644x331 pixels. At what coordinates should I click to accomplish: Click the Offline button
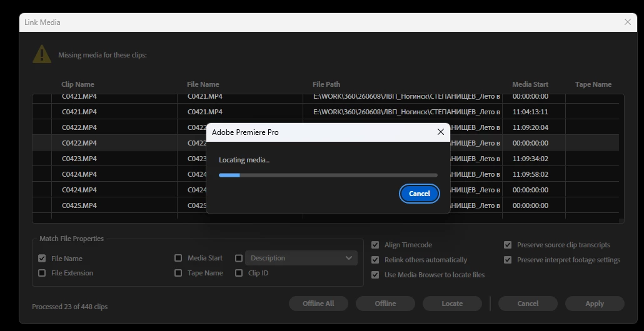click(x=385, y=304)
